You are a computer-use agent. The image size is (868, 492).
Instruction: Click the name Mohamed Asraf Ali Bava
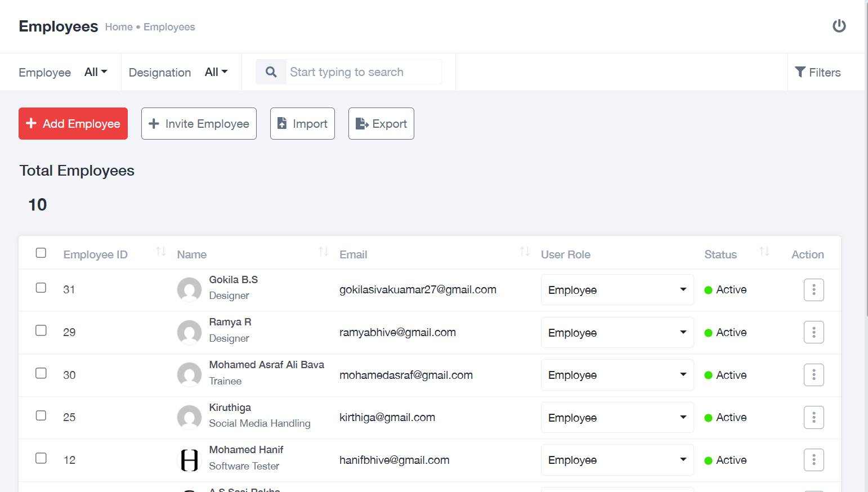click(x=267, y=365)
